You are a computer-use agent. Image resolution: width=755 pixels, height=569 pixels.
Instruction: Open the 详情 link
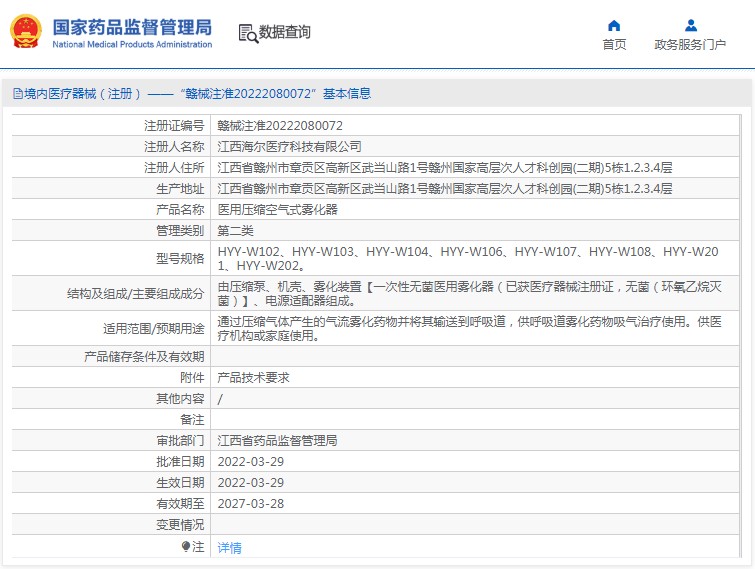(229, 547)
